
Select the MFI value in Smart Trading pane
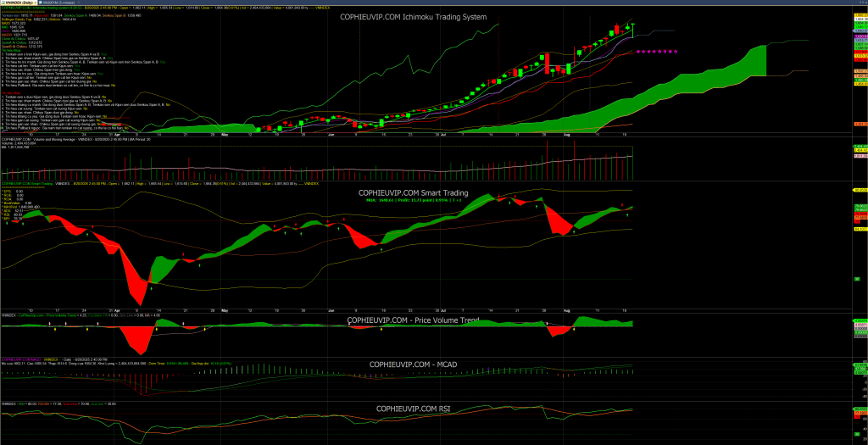[x=18, y=219]
